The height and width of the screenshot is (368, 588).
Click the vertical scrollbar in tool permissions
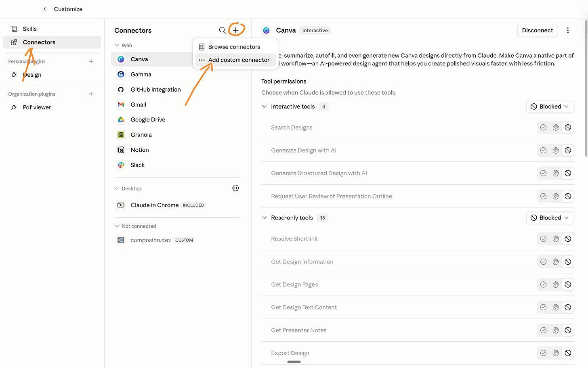click(x=586, y=88)
